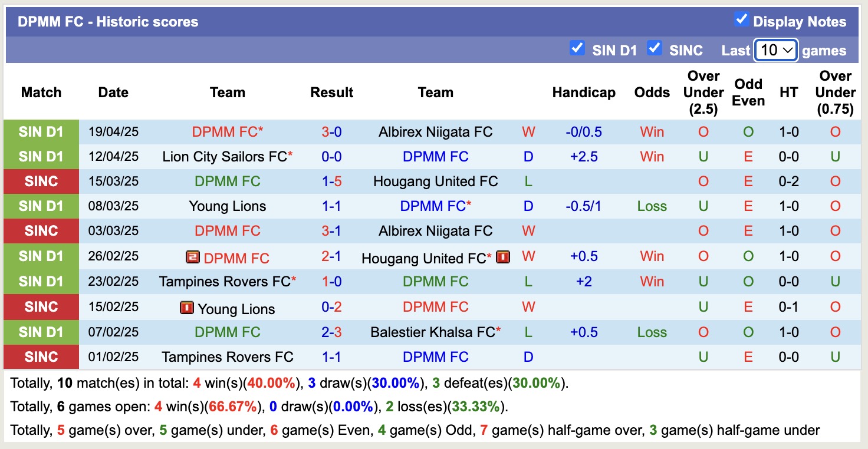
Task: Uncheck the SINC league filter
Action: coord(654,48)
